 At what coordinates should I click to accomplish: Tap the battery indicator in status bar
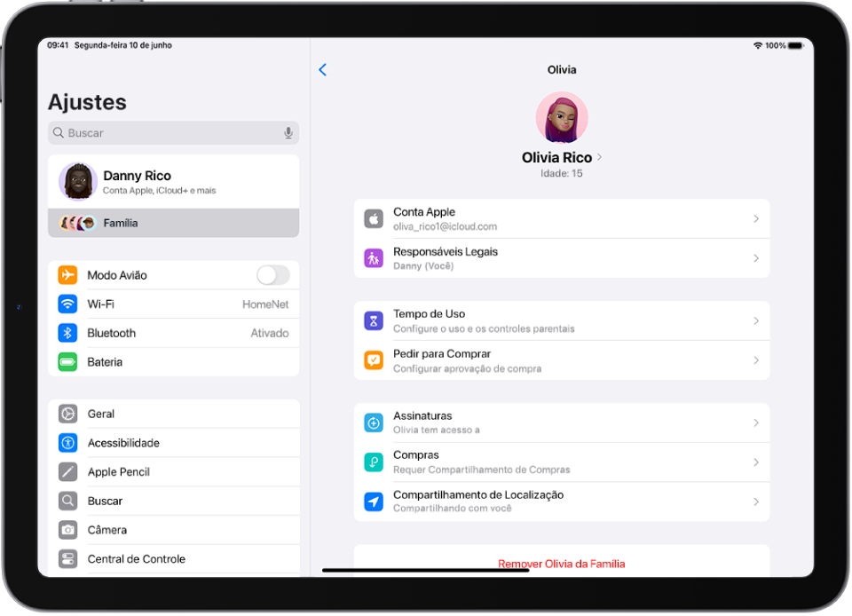point(795,45)
